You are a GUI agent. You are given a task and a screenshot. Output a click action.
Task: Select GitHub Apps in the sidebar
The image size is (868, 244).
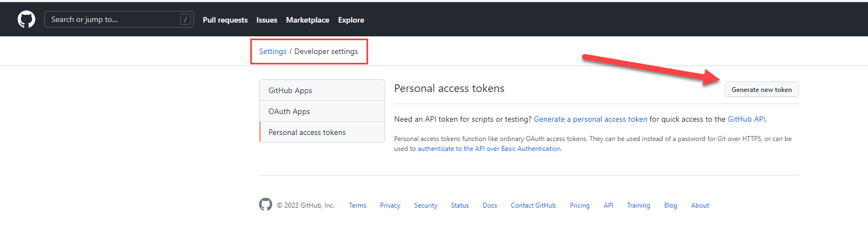290,90
